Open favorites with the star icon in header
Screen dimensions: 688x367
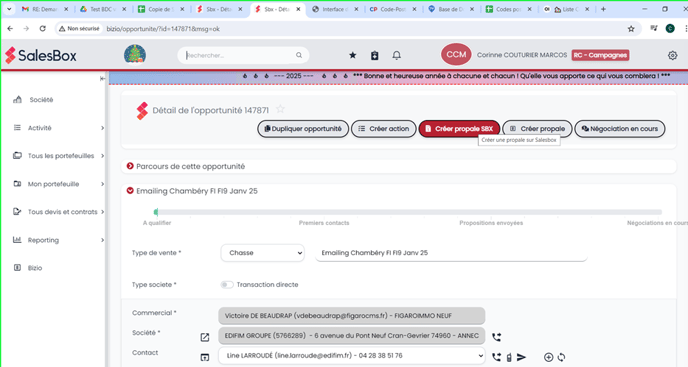point(352,55)
